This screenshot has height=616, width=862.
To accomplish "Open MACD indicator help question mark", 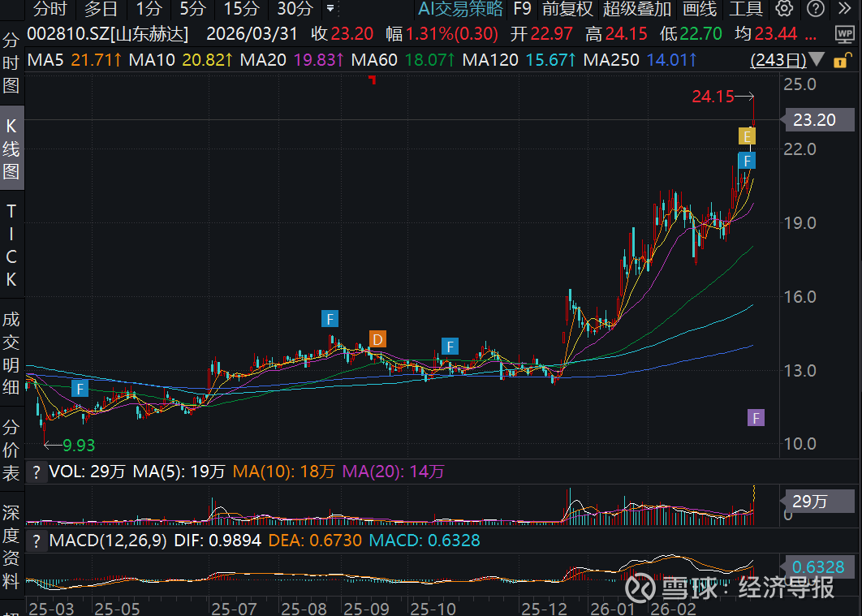I will (x=36, y=541).
